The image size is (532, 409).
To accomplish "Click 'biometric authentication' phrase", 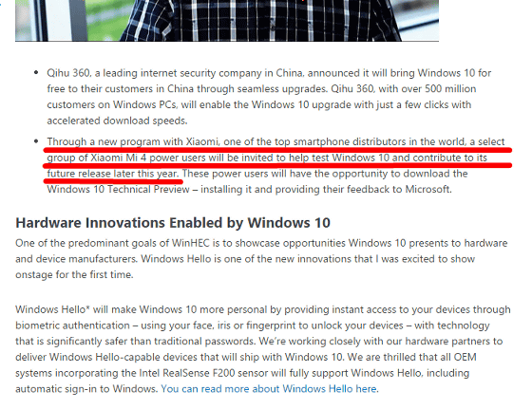I will tap(72, 325).
